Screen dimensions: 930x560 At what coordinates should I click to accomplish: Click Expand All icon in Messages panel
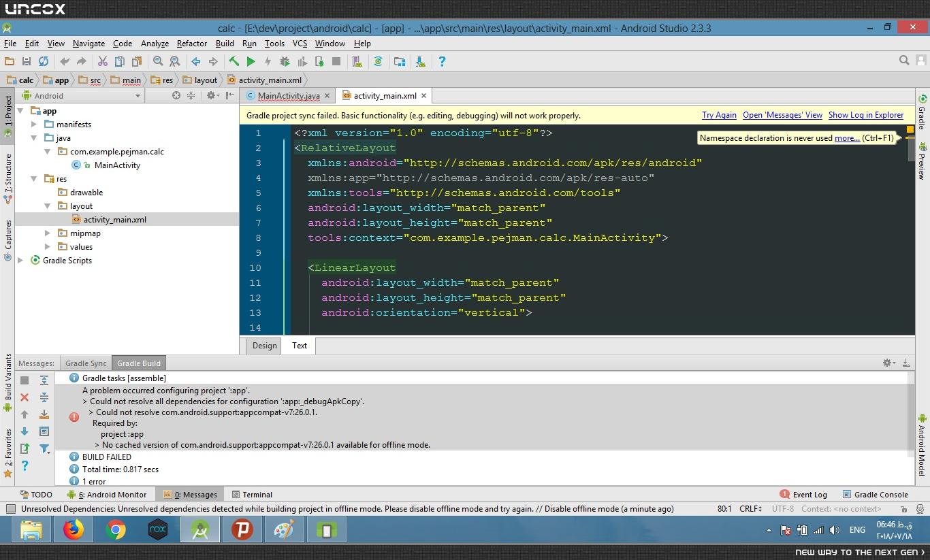[44, 380]
